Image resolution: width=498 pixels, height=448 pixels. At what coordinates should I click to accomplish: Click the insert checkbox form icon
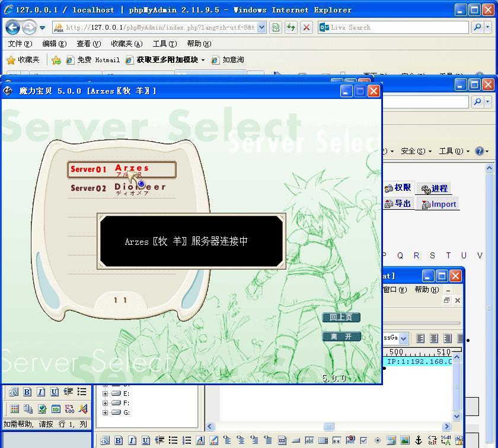(x=363, y=440)
